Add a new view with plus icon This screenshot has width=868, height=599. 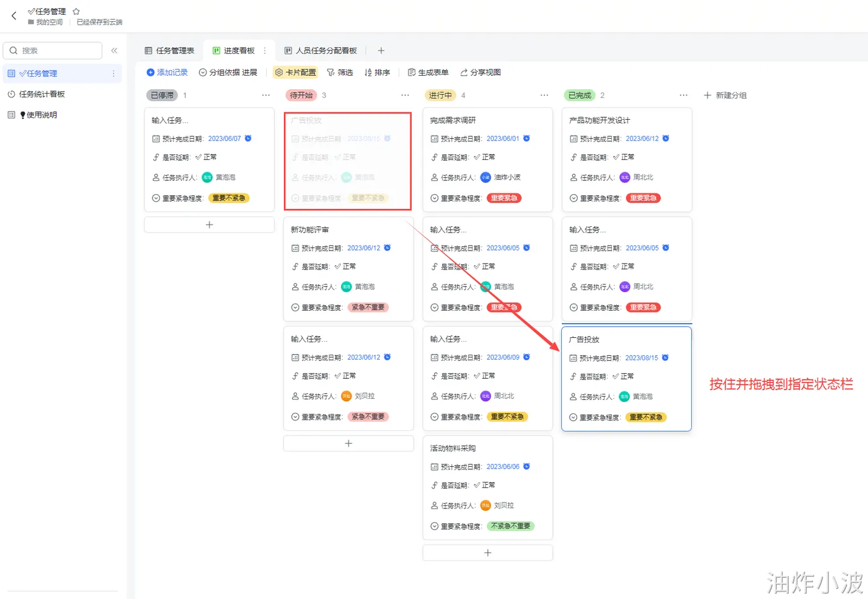tap(381, 51)
